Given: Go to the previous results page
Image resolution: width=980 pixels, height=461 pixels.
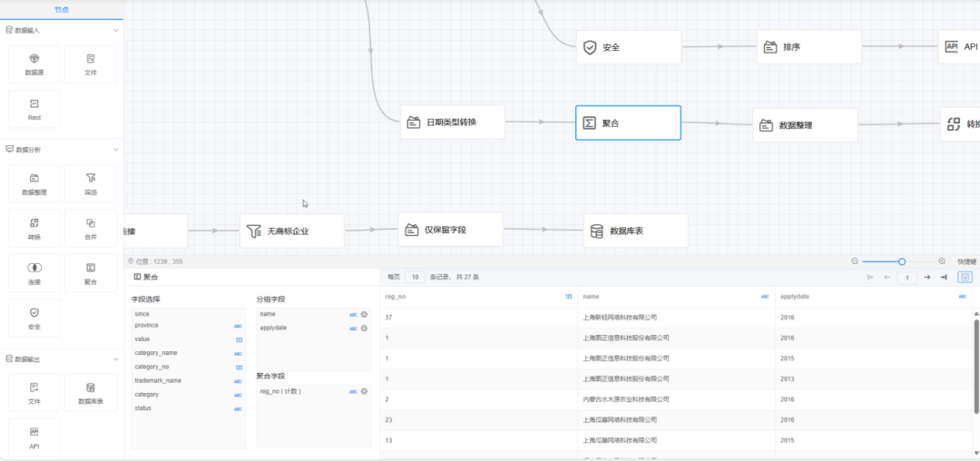Looking at the screenshot, I should tap(887, 277).
